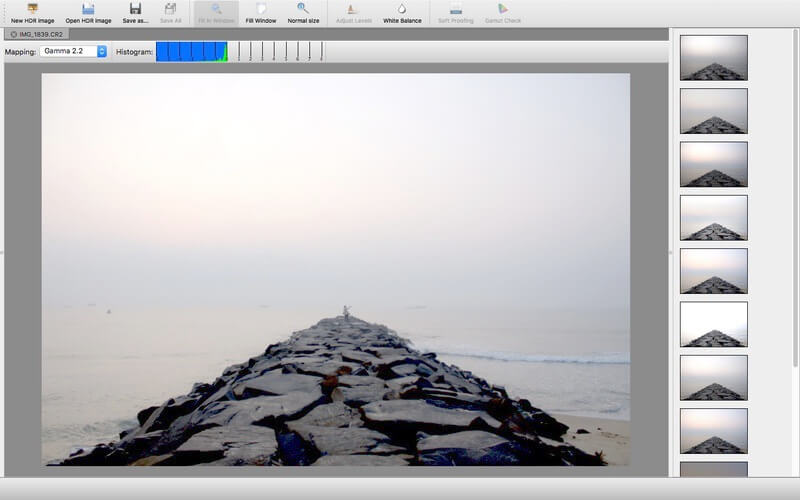
Task: Click inside the histogram bar
Action: 238,51
